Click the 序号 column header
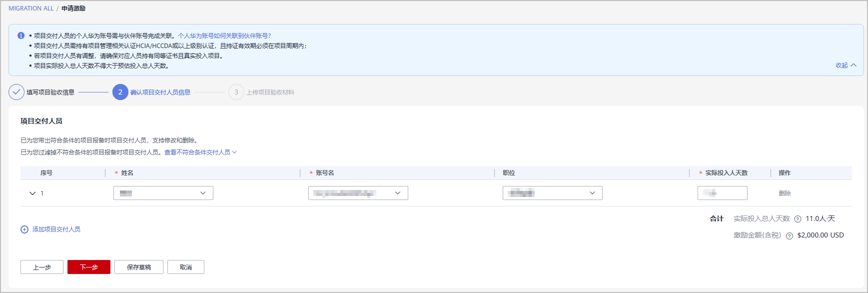This screenshot has height=293, width=868. pyautogui.click(x=46, y=173)
